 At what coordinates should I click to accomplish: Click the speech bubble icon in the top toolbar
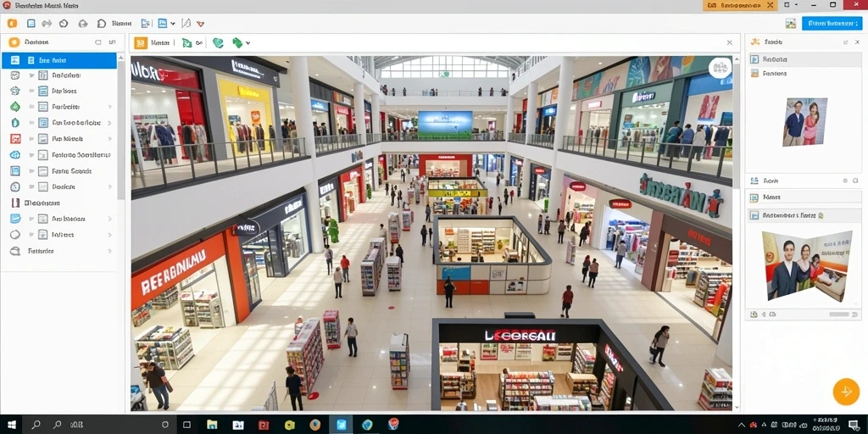pos(102,23)
